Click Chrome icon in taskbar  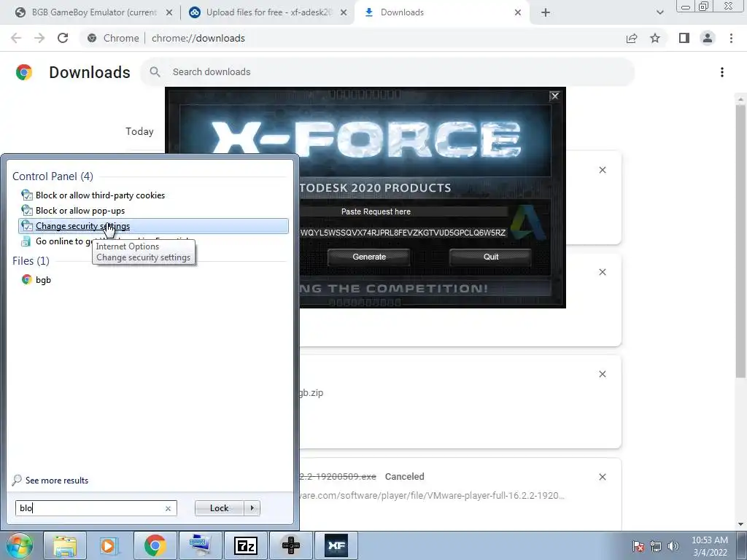pyautogui.click(x=155, y=545)
